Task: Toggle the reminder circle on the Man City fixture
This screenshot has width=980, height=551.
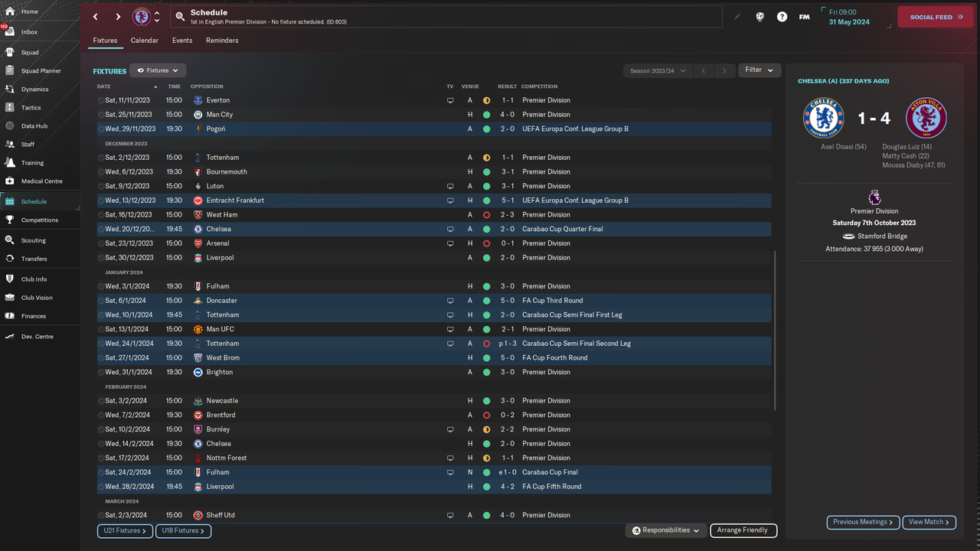Action: coord(100,115)
